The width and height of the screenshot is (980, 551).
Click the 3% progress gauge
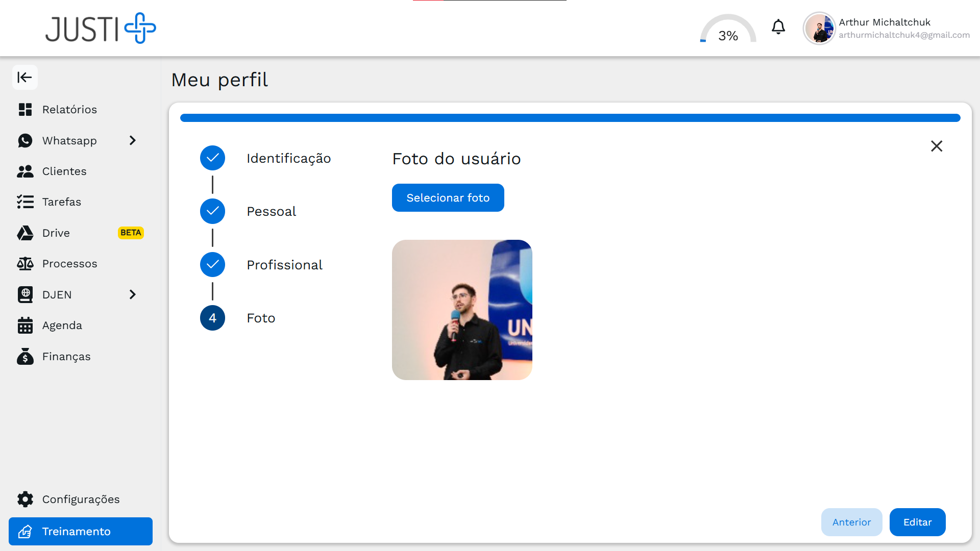click(728, 31)
